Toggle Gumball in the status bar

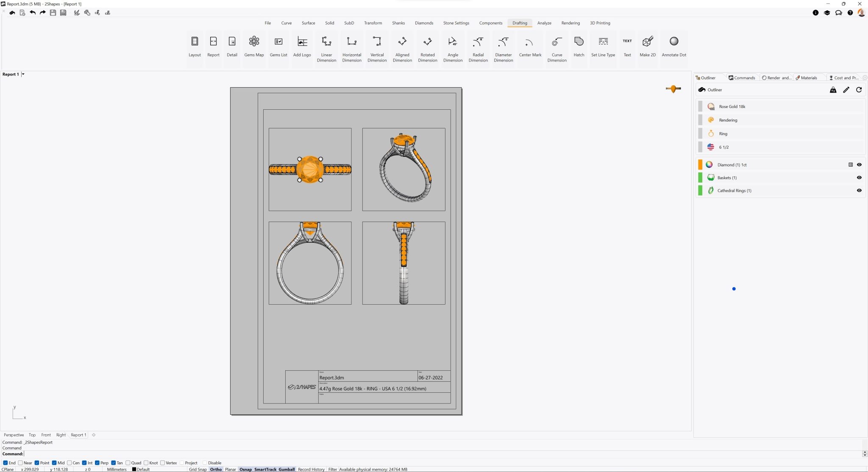point(287,469)
